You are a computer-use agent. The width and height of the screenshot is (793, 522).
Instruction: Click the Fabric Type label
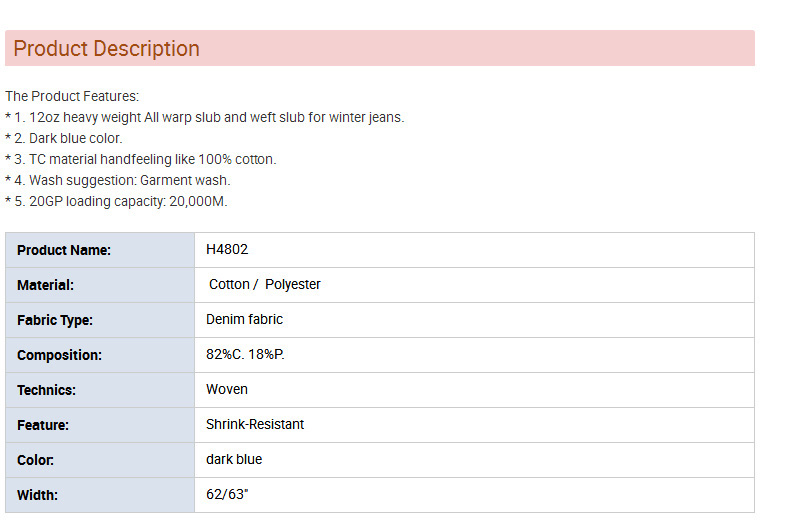[x=55, y=320]
